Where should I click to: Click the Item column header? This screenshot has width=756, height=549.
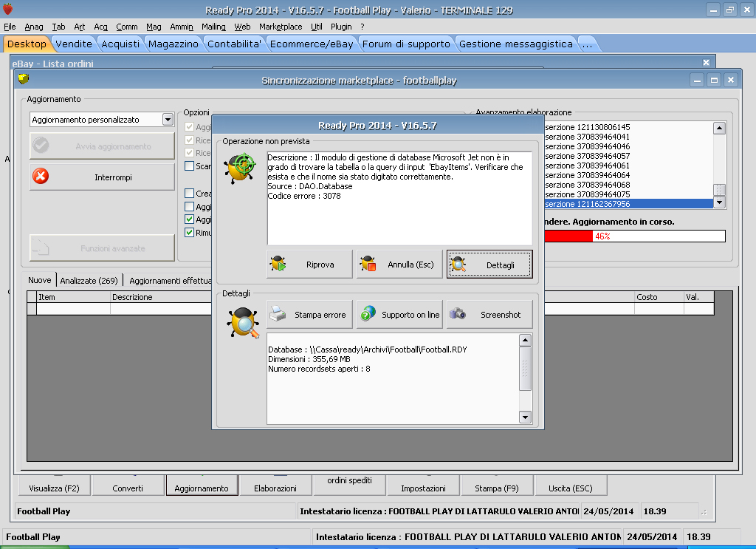tap(73, 297)
